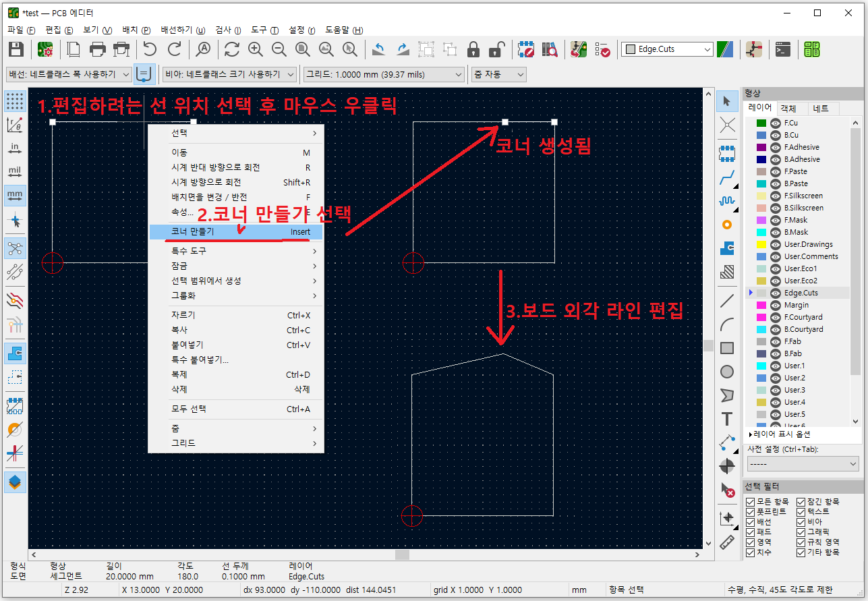The height and width of the screenshot is (601, 868).
Task: Toggle the 잠긴 항목 checkbox
Action: pyautogui.click(x=801, y=502)
